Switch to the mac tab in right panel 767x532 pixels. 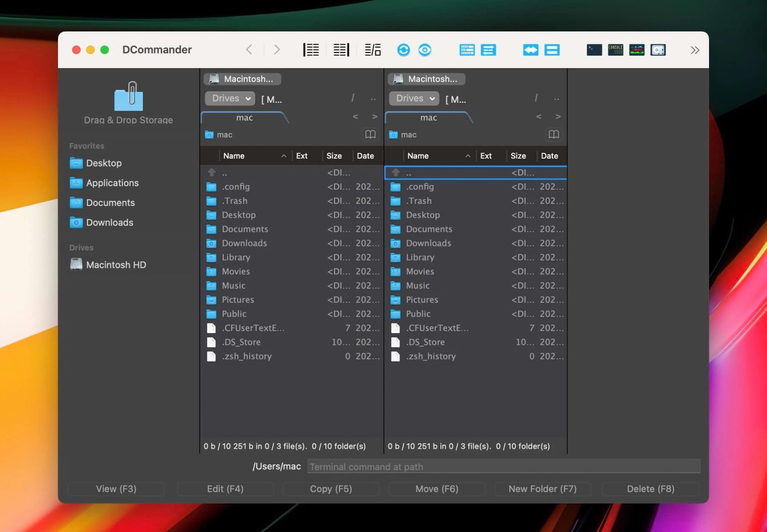pos(428,118)
